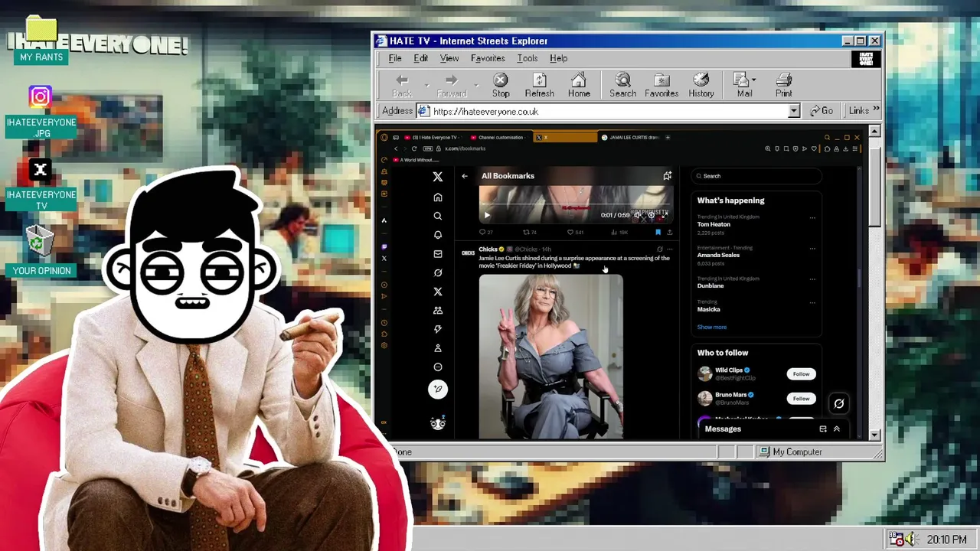Like the post with 541 likes
This screenshot has height=551, width=980.
coord(575,232)
